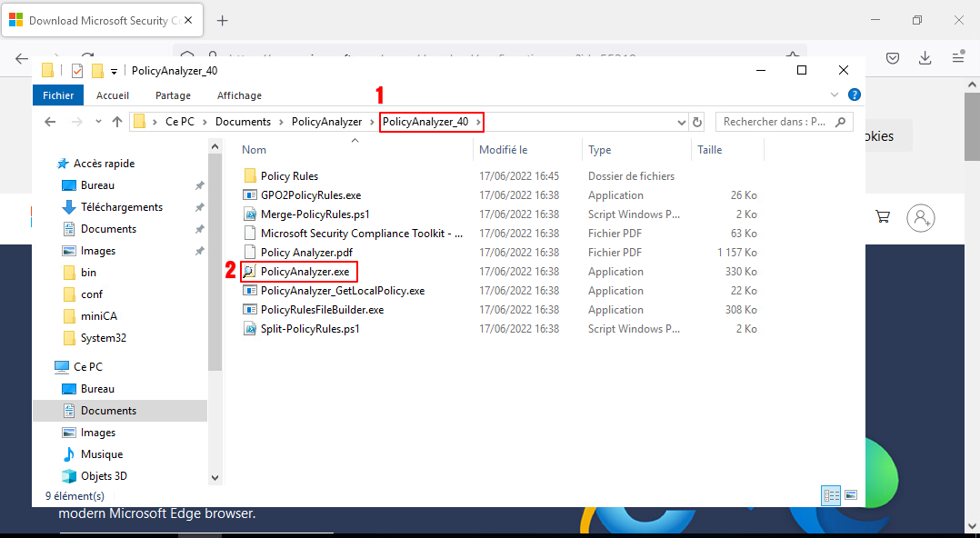Expand the ribbon using the chevron

(835, 95)
